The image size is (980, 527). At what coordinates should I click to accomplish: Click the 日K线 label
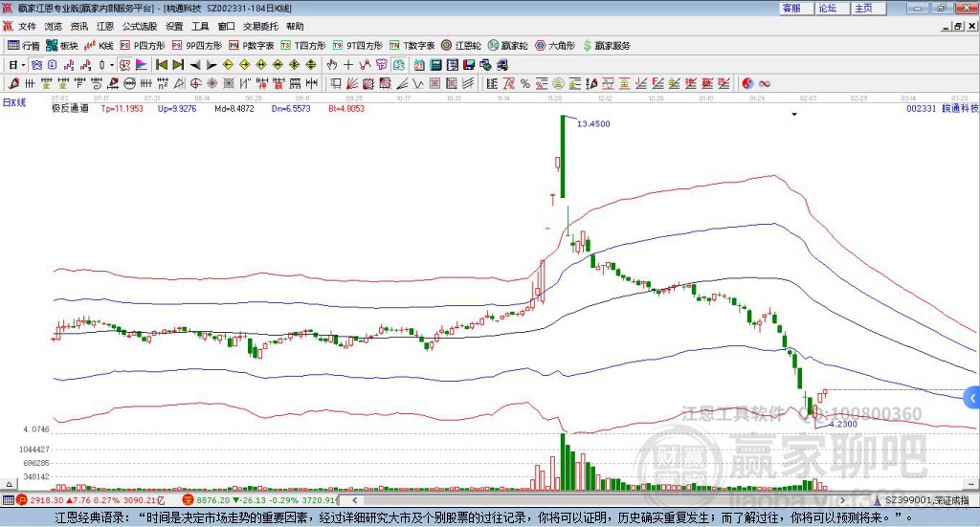tap(13, 102)
